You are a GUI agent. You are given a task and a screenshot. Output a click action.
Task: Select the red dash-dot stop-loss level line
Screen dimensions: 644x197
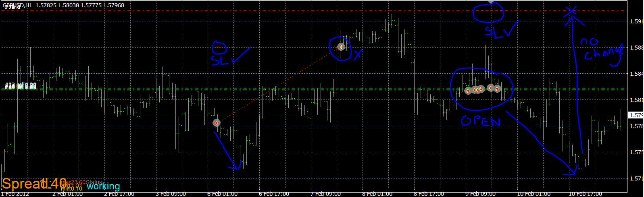click(315, 11)
